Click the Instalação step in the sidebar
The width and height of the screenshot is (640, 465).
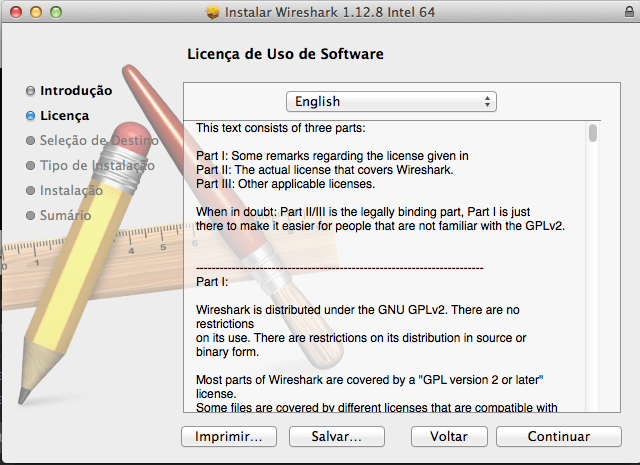[71, 190]
